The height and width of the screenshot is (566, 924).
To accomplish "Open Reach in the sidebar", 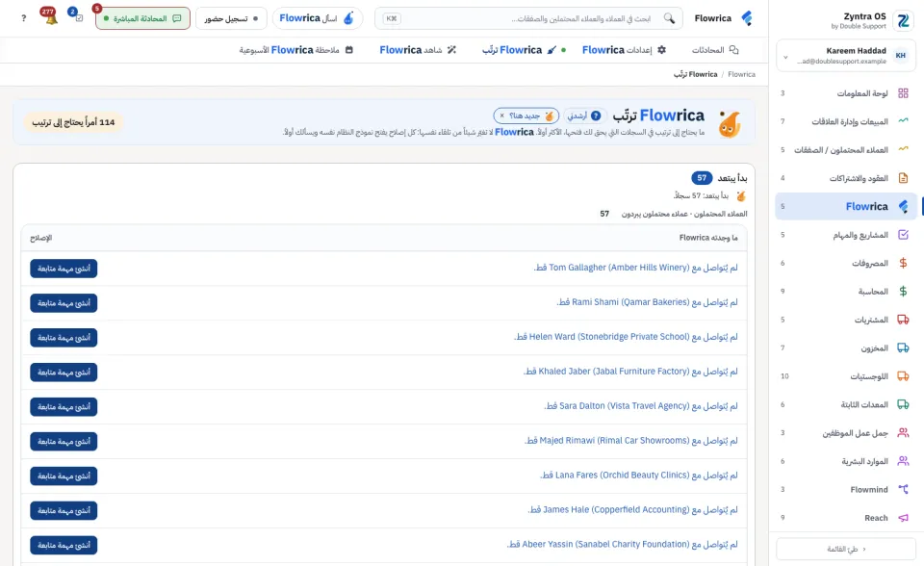I will (x=846, y=518).
